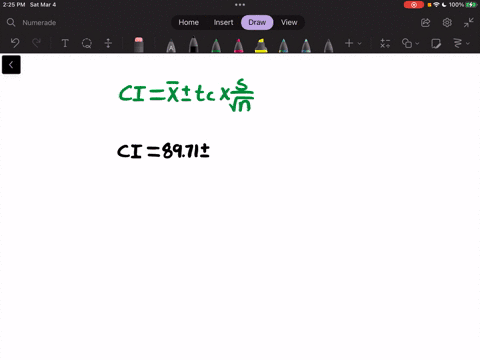This screenshot has height=360, width=480.
Task: Add a new pen with plus
Action: pyautogui.click(x=349, y=43)
